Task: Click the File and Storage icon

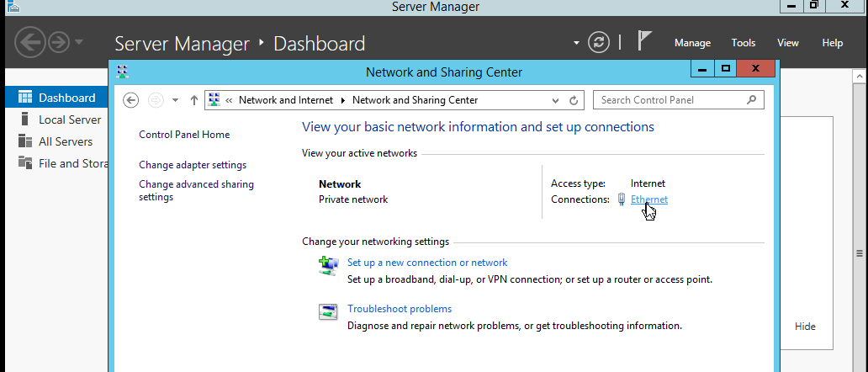Action: (25, 162)
